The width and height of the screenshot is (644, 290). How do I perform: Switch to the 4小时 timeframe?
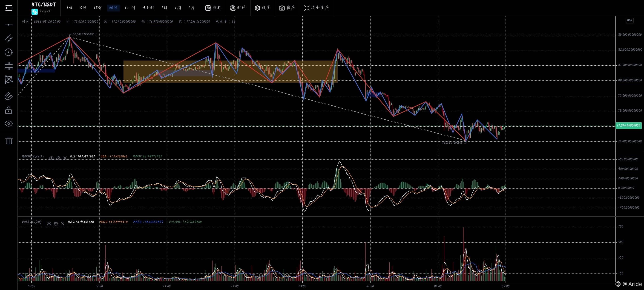pos(148,8)
